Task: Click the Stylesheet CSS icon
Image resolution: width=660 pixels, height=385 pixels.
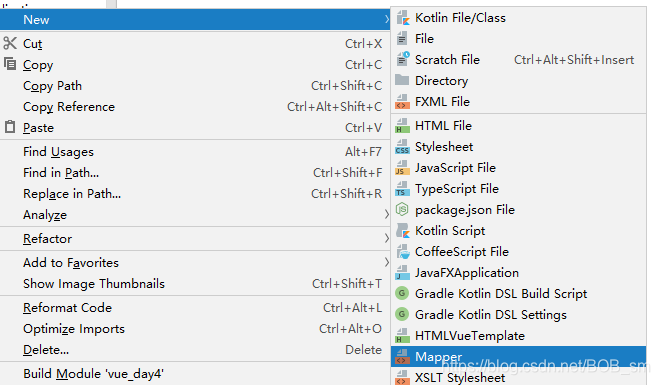Action: point(402,146)
